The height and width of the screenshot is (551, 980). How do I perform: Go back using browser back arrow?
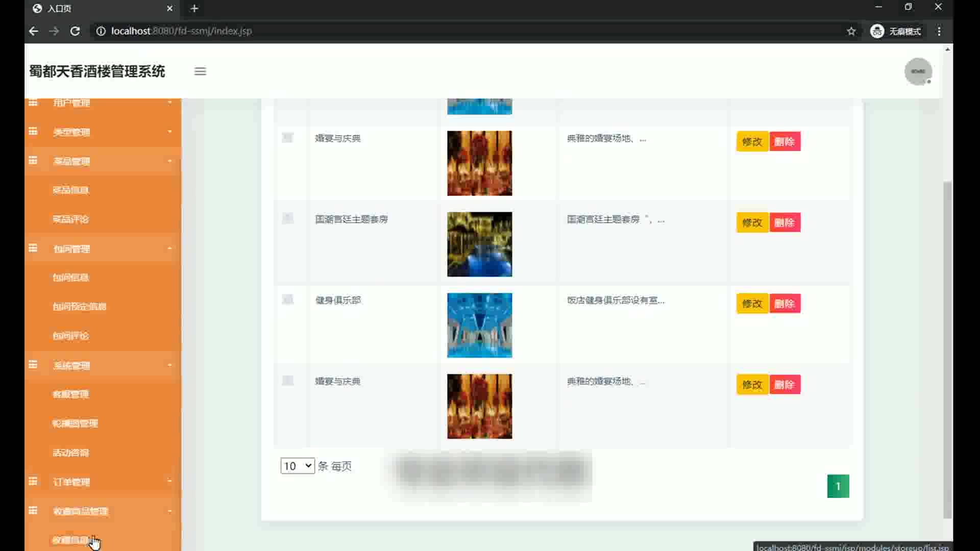coord(34,31)
